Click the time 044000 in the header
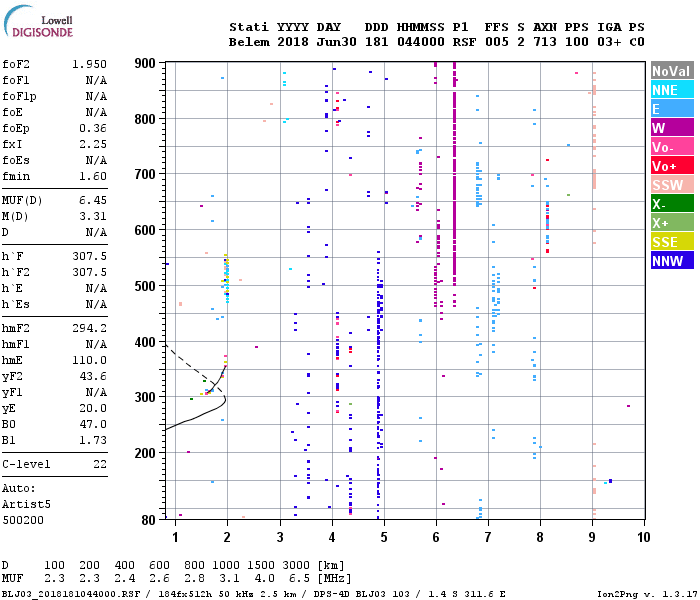Screen dimensions: 700x600 point(421,42)
